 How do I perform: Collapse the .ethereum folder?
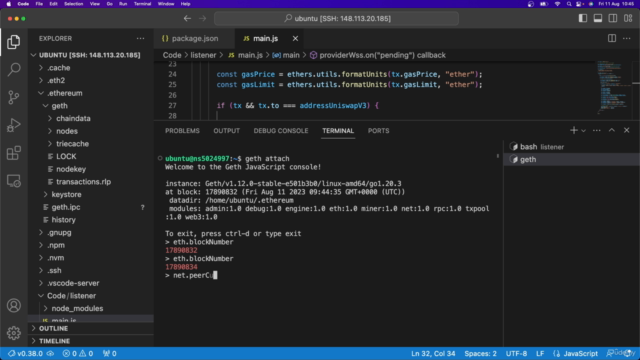[90, 93]
